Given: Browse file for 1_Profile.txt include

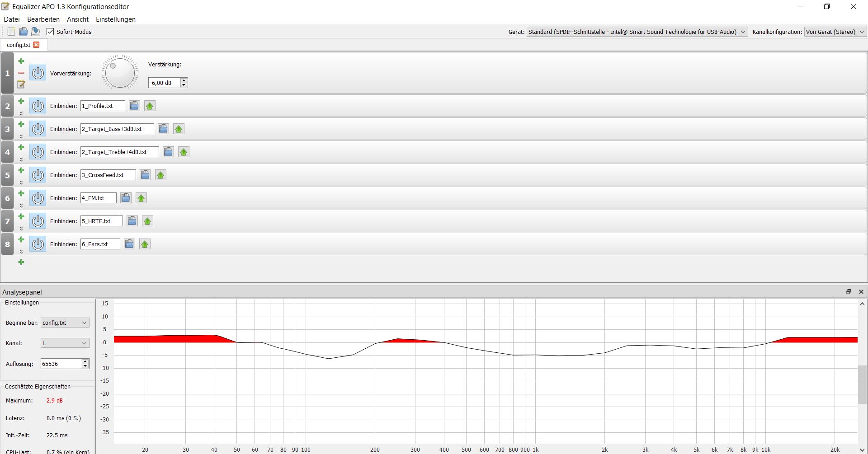Looking at the screenshot, I should pyautogui.click(x=134, y=106).
